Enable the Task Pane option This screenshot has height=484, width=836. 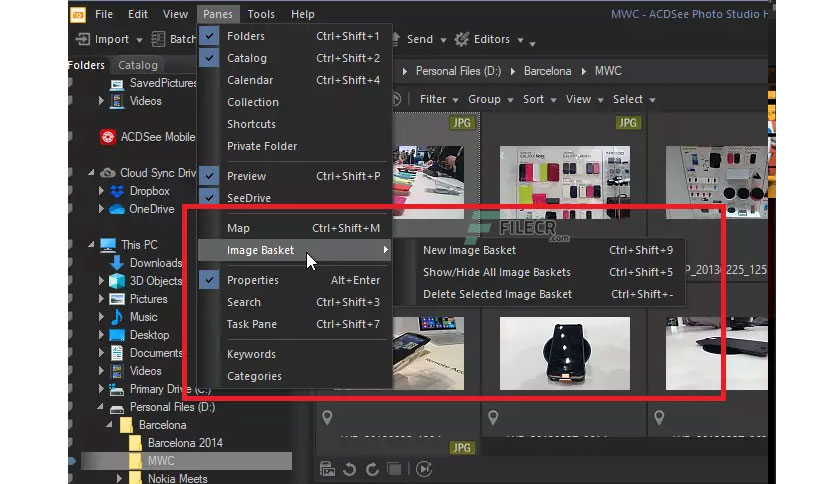click(x=294, y=324)
